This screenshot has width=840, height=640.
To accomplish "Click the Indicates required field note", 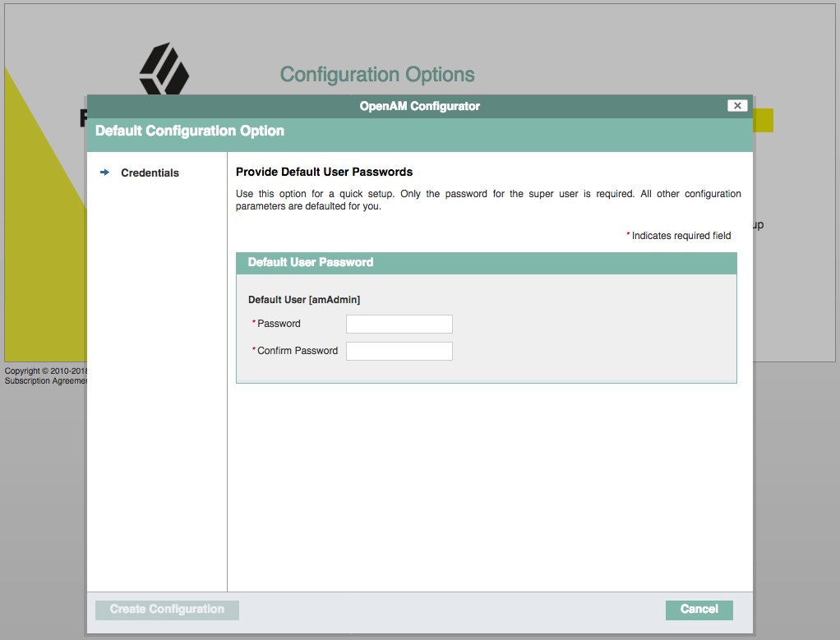I will (679, 236).
